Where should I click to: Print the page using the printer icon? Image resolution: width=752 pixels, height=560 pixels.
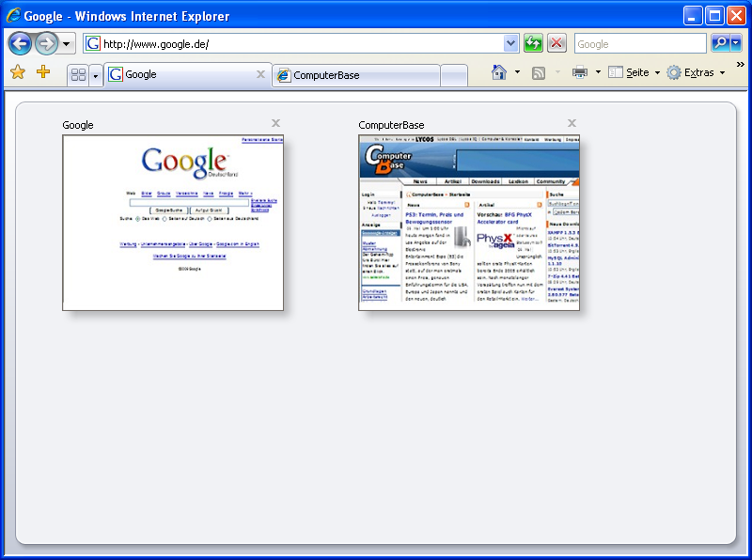(580, 72)
